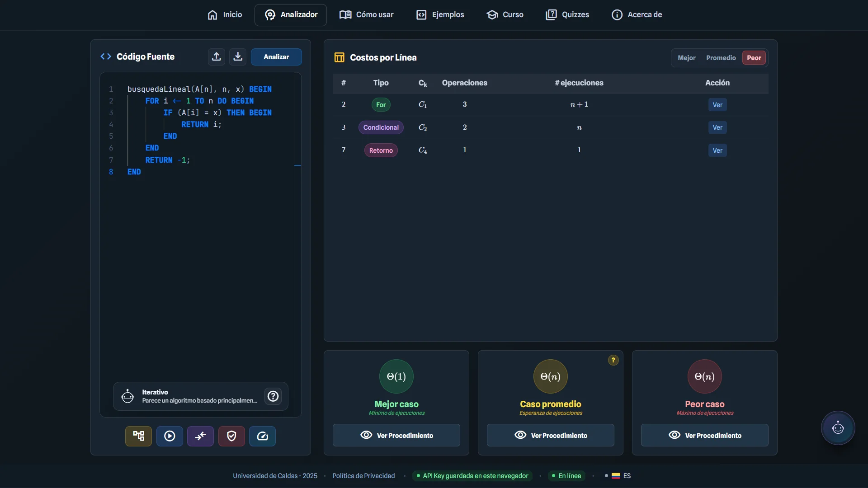Click the 'Condicional' type badge
The width and height of the screenshot is (868, 488).
click(381, 127)
